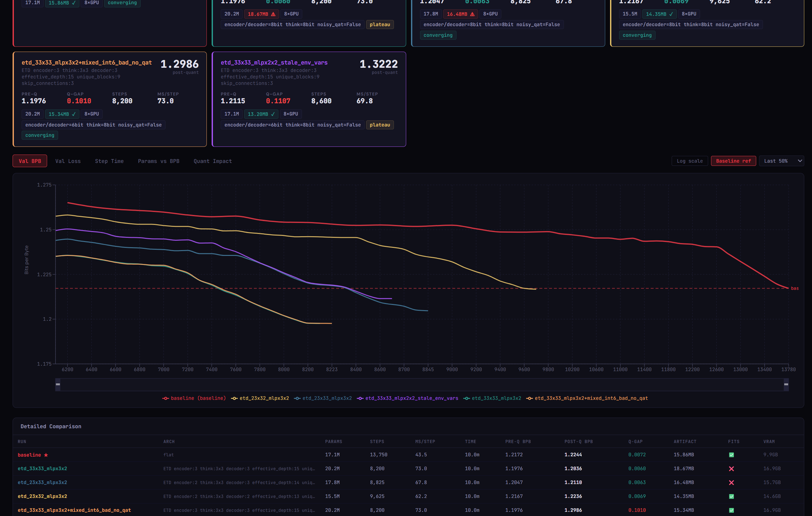This screenshot has height=516, width=812.
Task: Hide etd_33x33_mlpx2x2_stale_env_vars legend series
Action: 411,398
